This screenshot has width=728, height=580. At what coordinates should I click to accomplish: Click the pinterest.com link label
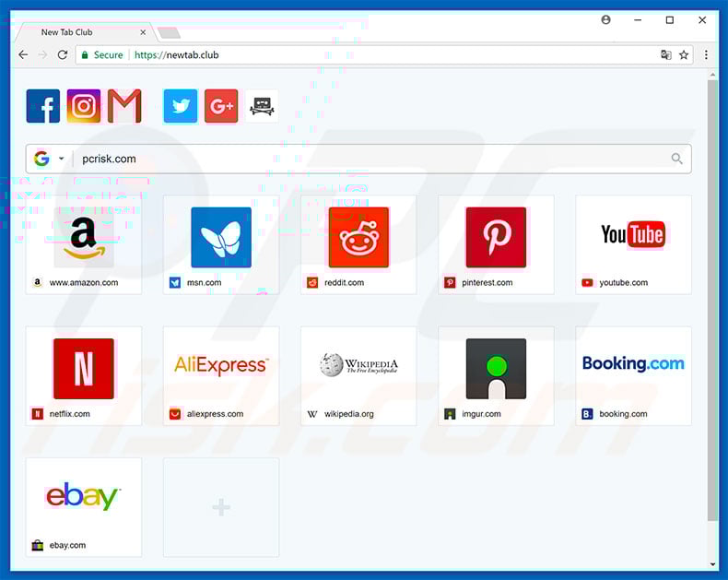point(487,282)
